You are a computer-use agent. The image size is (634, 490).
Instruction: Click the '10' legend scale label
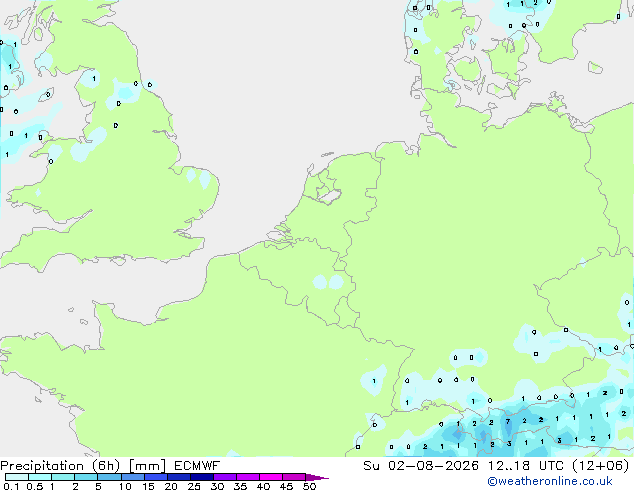125,486
